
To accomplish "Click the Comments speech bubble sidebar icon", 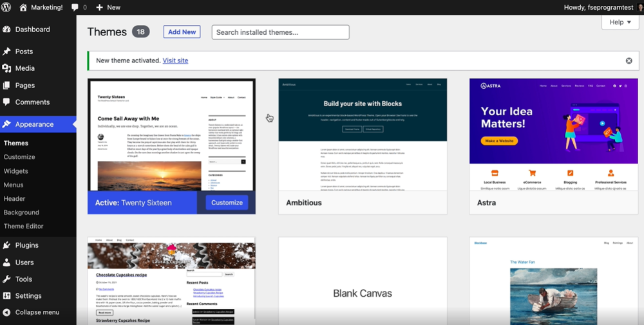I will coord(6,102).
